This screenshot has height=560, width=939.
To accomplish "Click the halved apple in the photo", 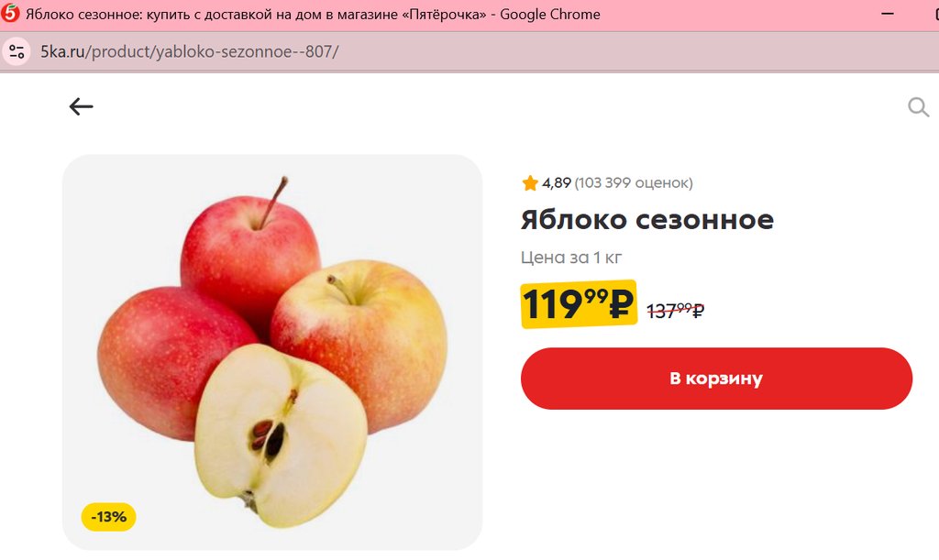I will (x=281, y=435).
